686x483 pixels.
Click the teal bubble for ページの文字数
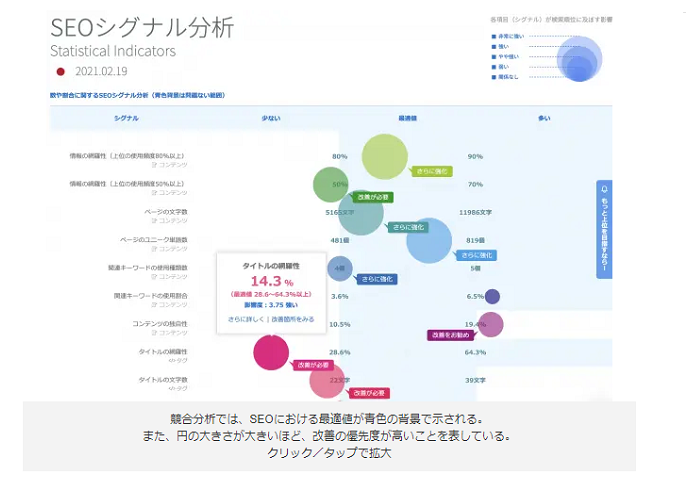pyautogui.click(x=354, y=213)
